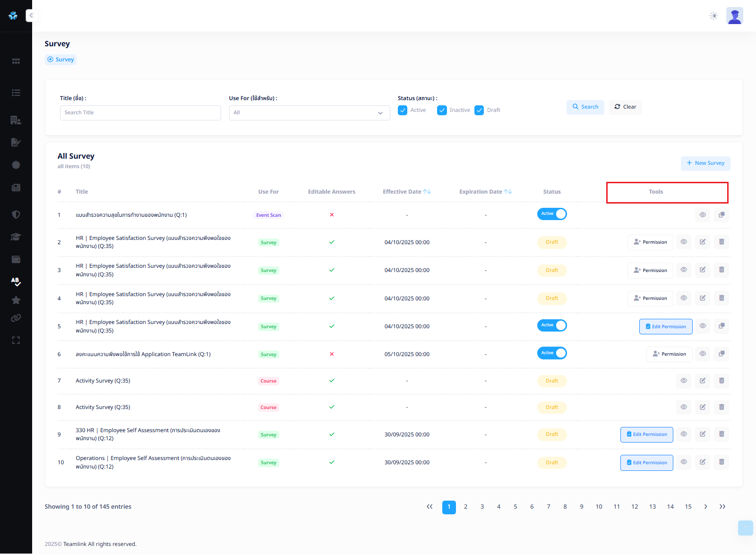View survey row 10 using eye icon
This screenshot has height=554, width=756.
pos(683,462)
